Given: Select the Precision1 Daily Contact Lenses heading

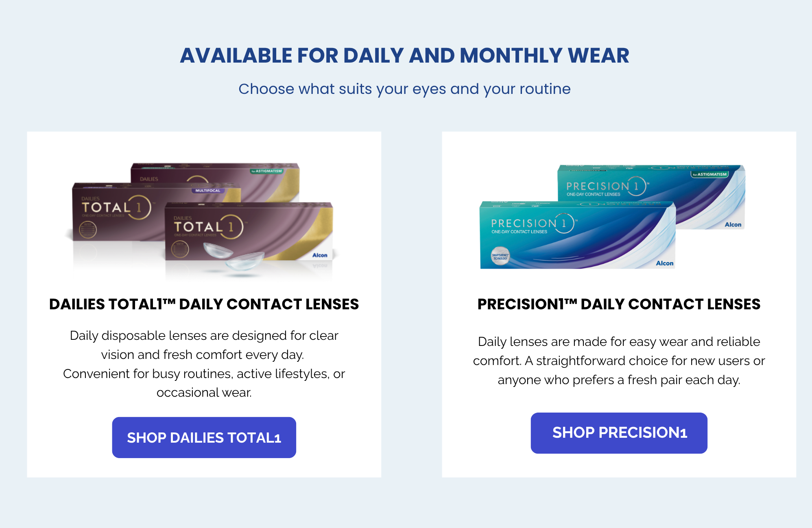Looking at the screenshot, I should tap(619, 304).
